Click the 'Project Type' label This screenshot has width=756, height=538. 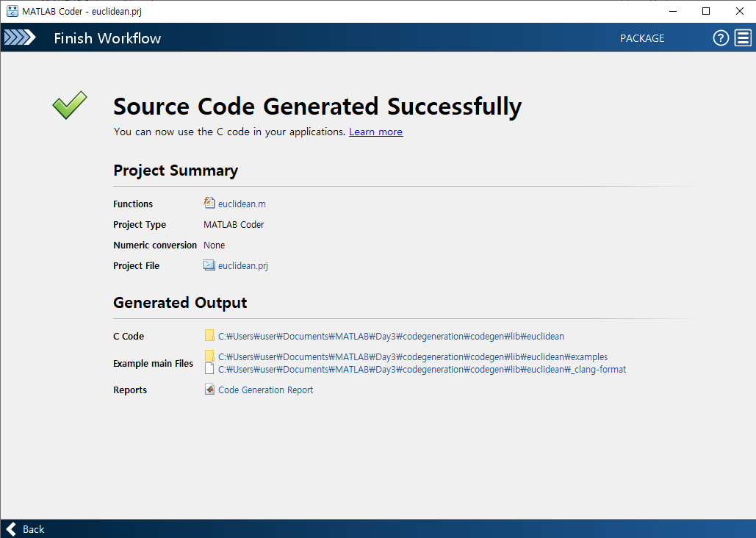coord(140,225)
